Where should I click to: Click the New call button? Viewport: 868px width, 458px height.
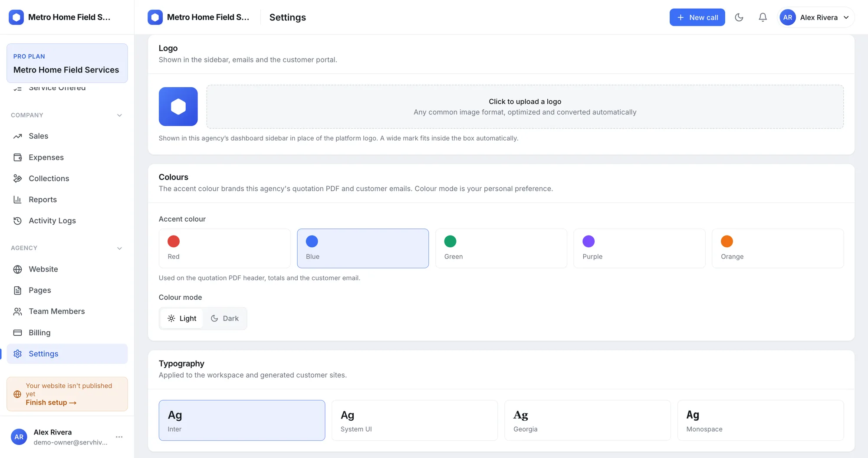697,17
